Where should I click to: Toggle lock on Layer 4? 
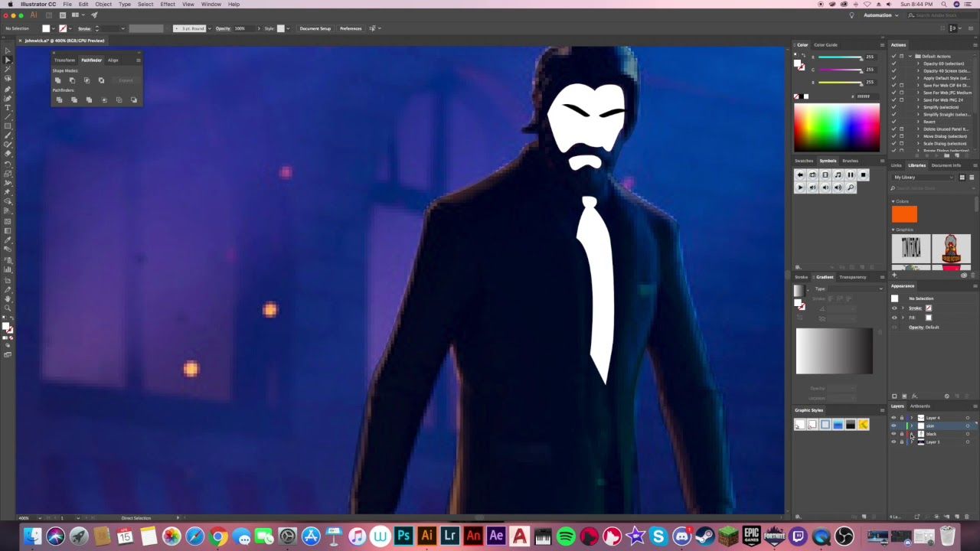pos(902,418)
